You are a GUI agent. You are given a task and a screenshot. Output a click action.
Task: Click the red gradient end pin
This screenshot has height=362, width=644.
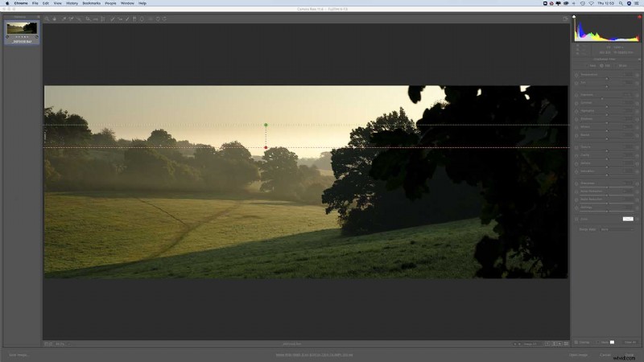(266, 147)
